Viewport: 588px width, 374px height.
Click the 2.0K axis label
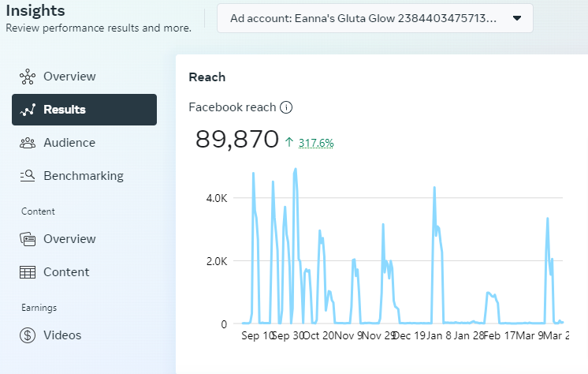217,261
